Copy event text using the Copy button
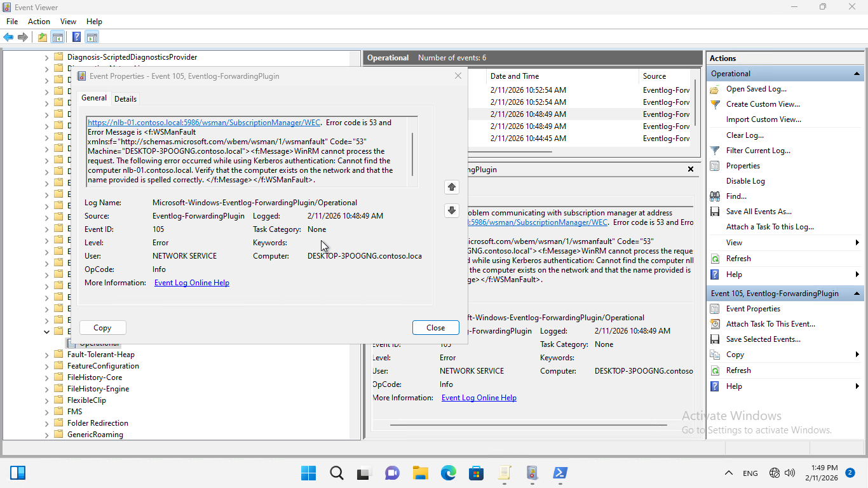Image resolution: width=868 pixels, height=488 pixels. (x=102, y=327)
